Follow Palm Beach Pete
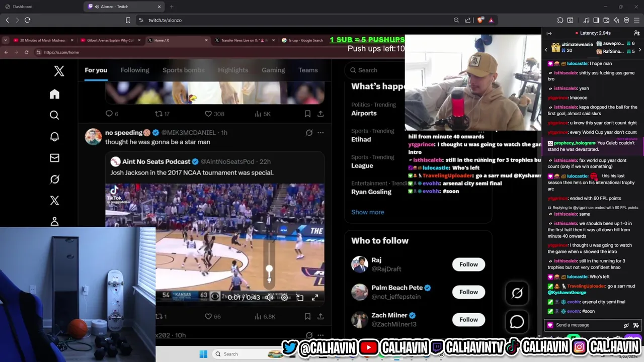Image resolution: width=644 pixels, height=362 pixels. coord(468,292)
